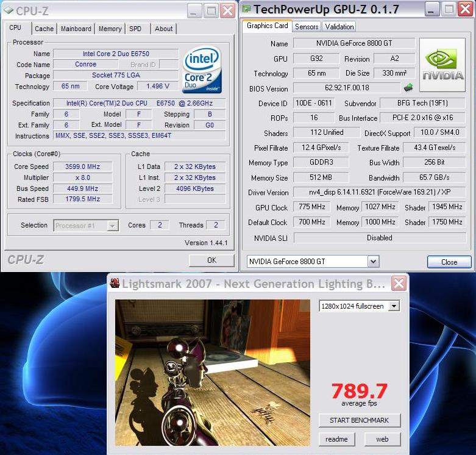The width and height of the screenshot is (476, 455).
Task: Minimize the CPU-Z window
Action: [x=194, y=11]
